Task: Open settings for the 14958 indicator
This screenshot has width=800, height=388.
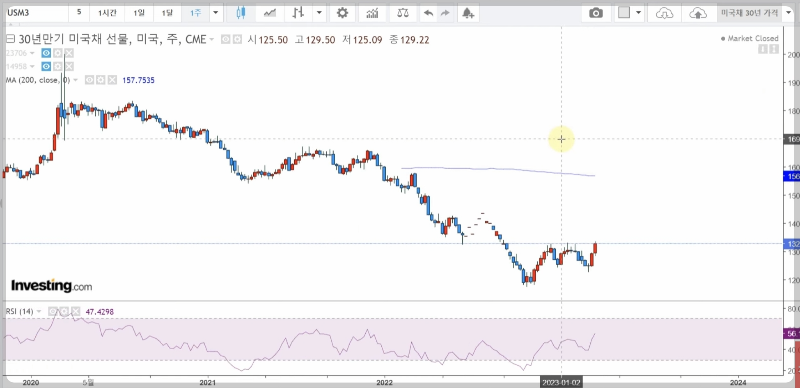Action: pos(58,66)
